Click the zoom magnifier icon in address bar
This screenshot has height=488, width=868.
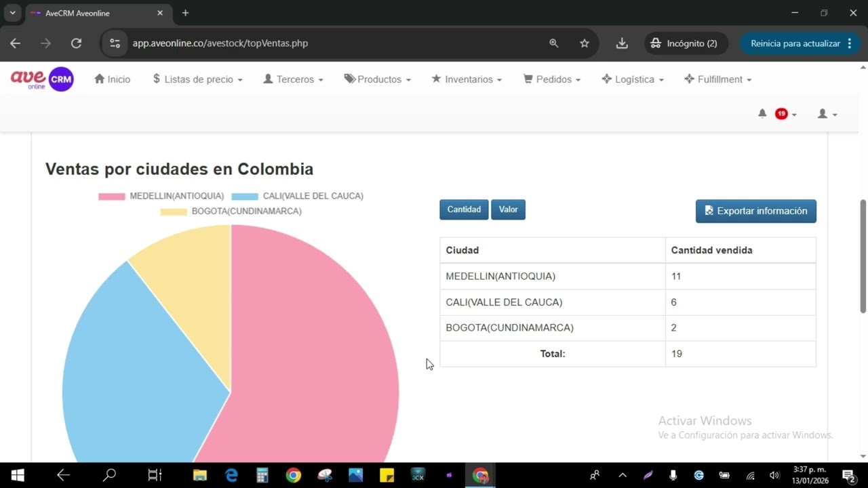point(554,43)
